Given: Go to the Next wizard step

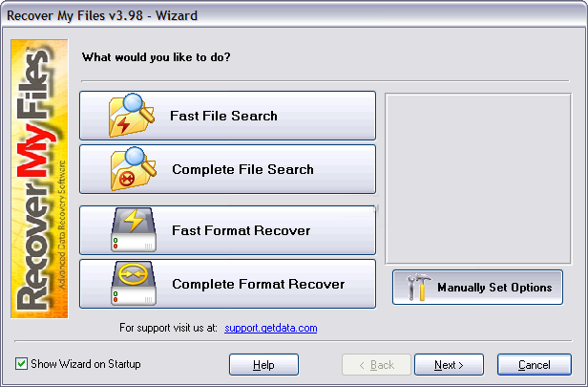Looking at the screenshot, I should click(x=449, y=364).
